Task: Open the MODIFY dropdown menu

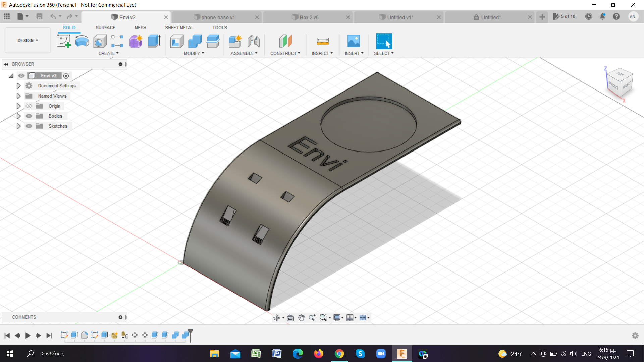Action: pos(194,53)
